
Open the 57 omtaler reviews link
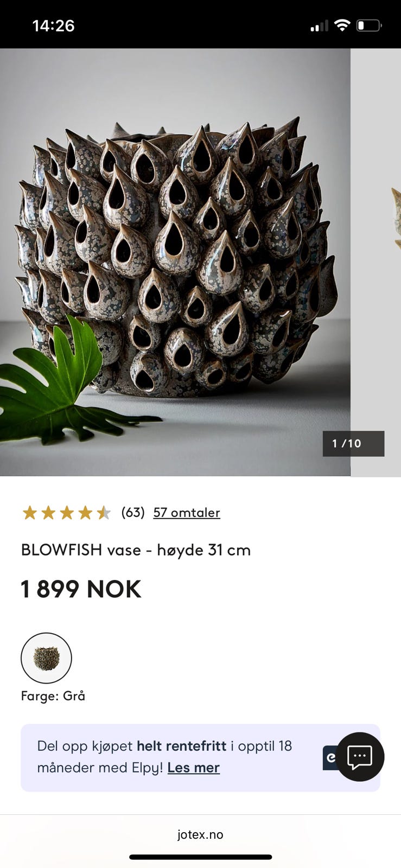pyautogui.click(x=187, y=512)
